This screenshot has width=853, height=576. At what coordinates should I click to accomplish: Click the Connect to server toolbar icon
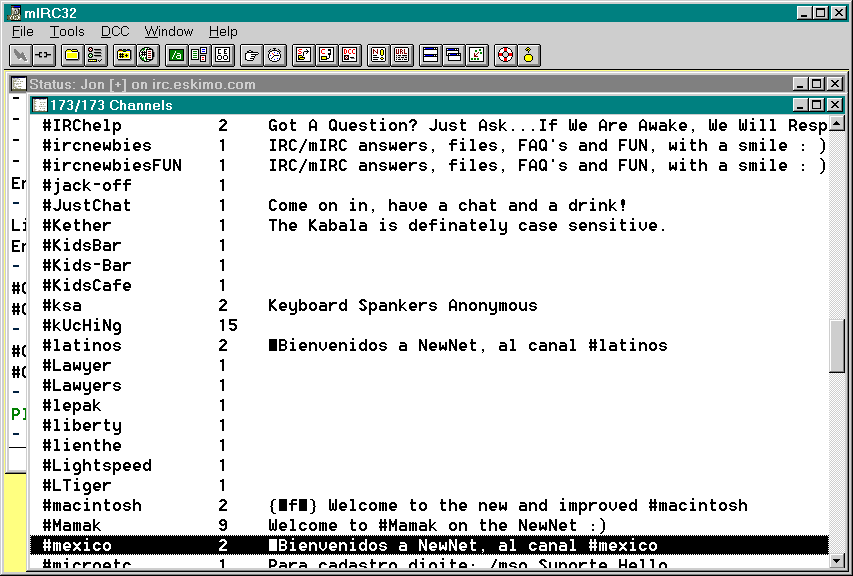[20, 55]
